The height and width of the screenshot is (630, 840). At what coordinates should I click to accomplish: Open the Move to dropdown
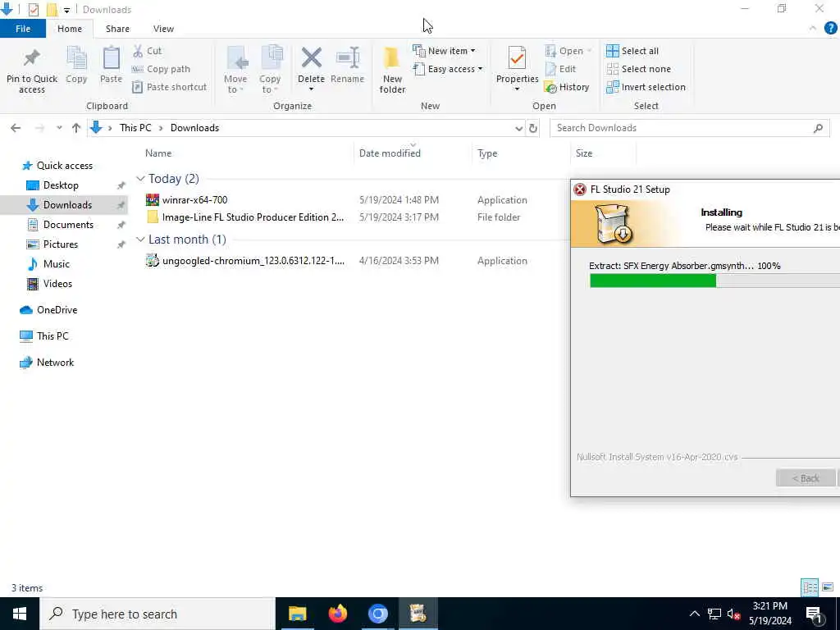(x=235, y=71)
